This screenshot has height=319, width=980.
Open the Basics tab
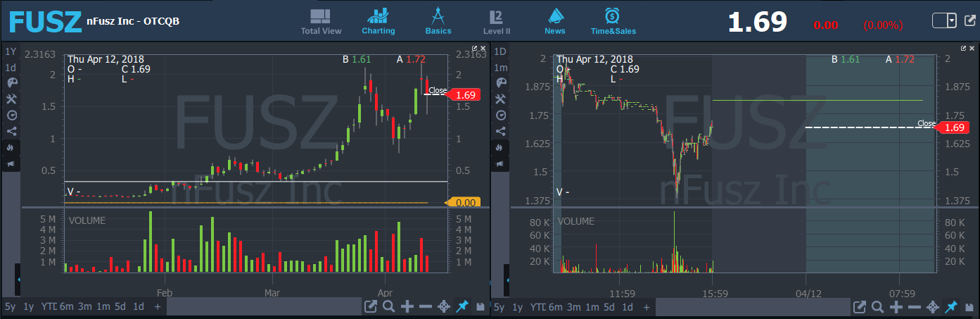coord(438,21)
